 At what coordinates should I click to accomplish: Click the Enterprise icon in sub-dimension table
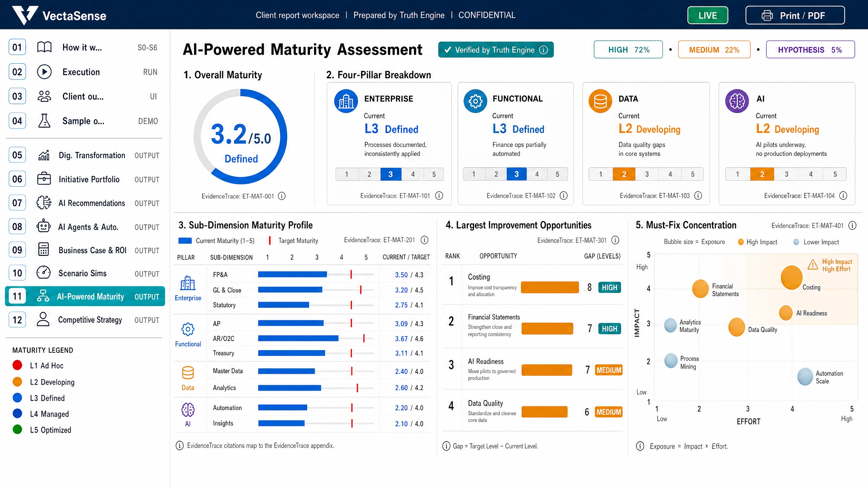pyautogui.click(x=188, y=283)
